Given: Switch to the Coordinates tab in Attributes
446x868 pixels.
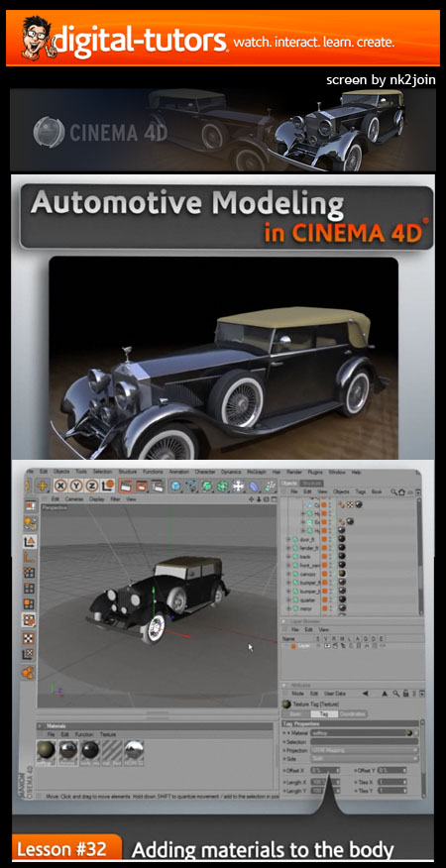Looking at the screenshot, I should (353, 714).
